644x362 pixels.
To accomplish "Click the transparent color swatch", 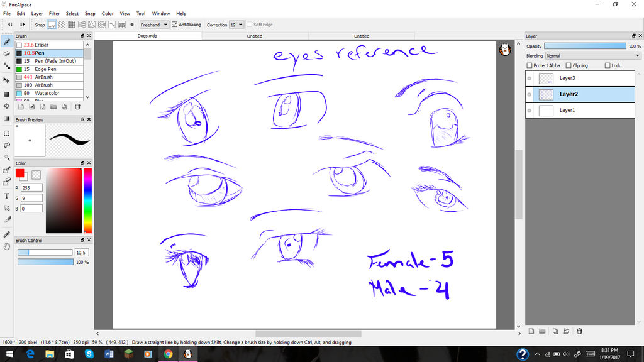I will 36,175.
